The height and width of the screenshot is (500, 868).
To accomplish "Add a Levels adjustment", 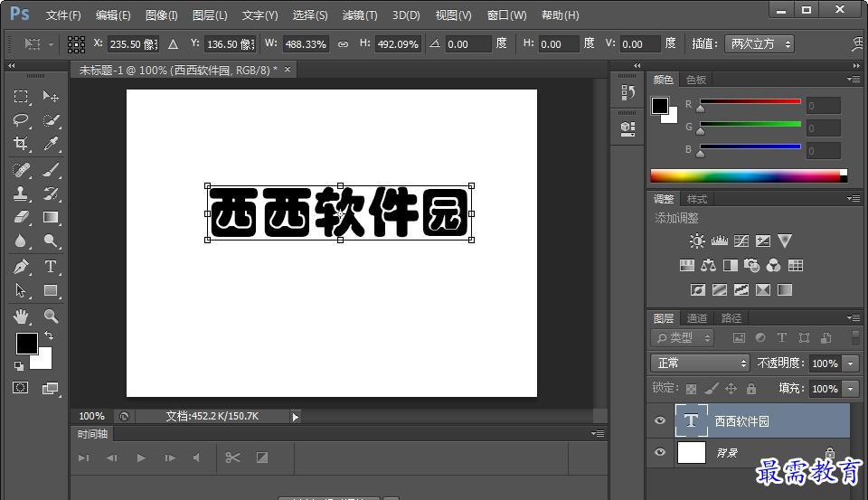I will tap(719, 241).
